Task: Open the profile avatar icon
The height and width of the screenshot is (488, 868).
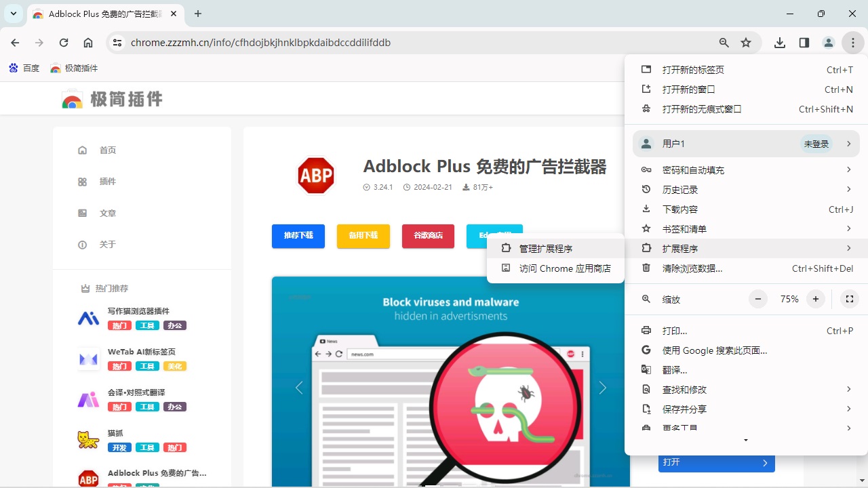Action: coord(828,43)
